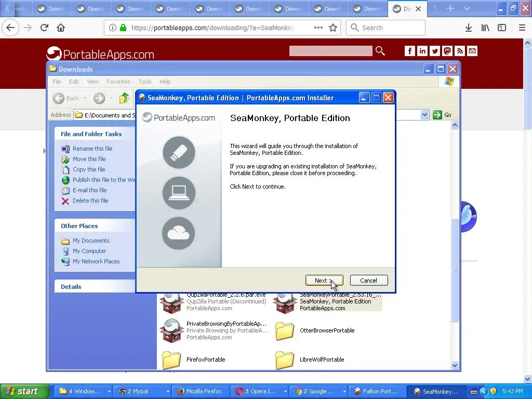
Task: Open Firefox downloads arrow button
Action: point(469,28)
